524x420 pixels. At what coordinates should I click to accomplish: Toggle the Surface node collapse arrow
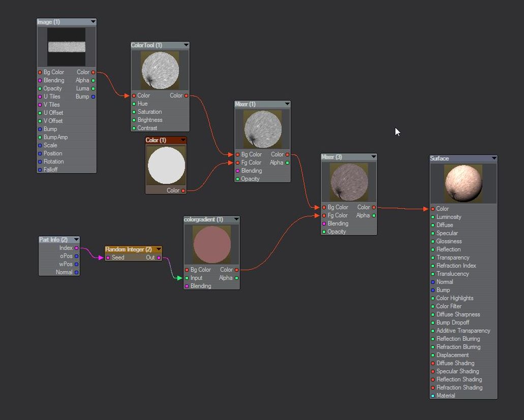pyautogui.click(x=494, y=158)
